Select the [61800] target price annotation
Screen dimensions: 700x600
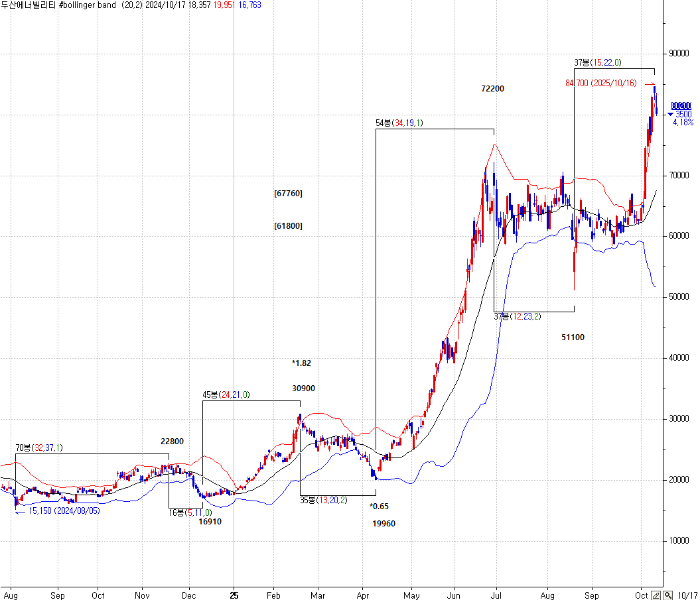point(288,226)
